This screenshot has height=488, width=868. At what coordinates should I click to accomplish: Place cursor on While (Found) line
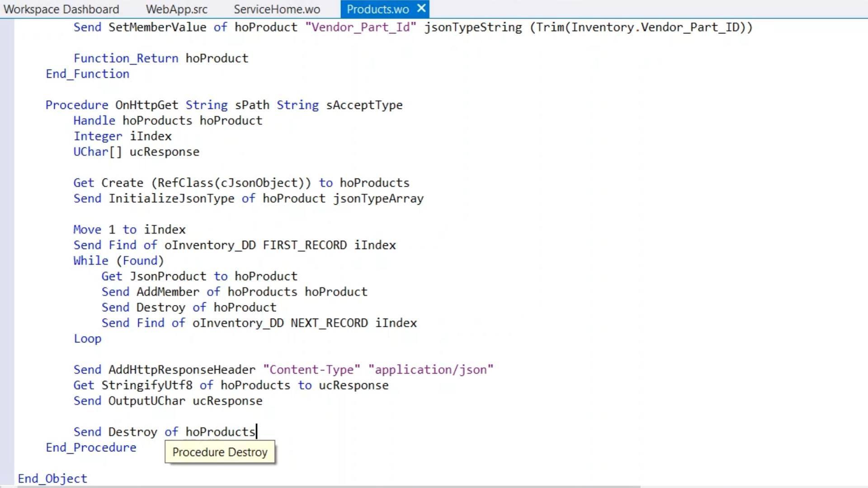(x=118, y=261)
